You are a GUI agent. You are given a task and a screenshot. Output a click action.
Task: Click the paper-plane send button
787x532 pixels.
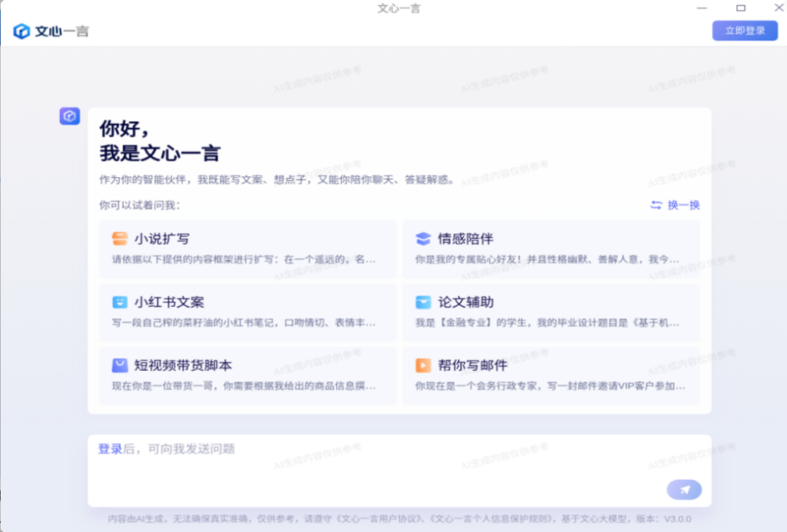pos(684,490)
